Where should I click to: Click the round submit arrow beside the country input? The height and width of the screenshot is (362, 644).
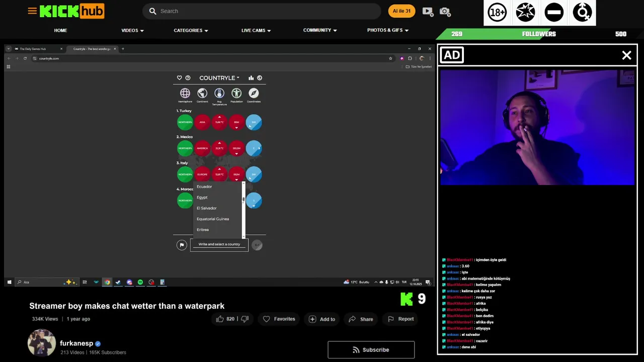(257, 245)
